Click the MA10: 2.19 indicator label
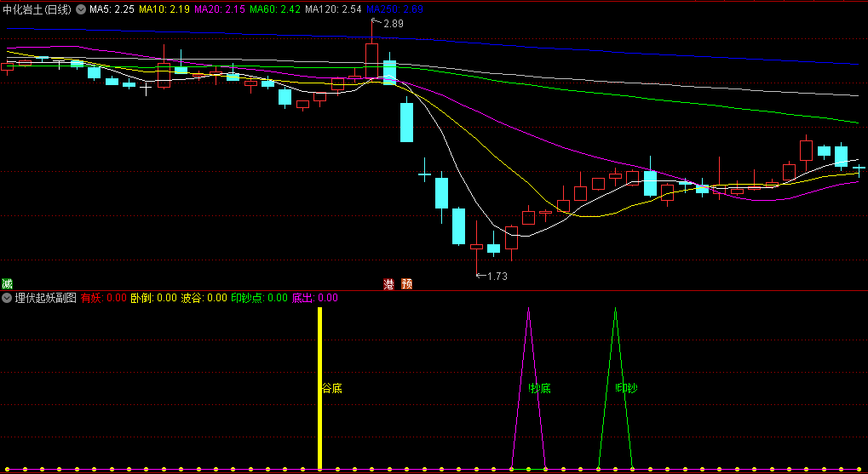This screenshot has height=474, width=868. coord(164,9)
